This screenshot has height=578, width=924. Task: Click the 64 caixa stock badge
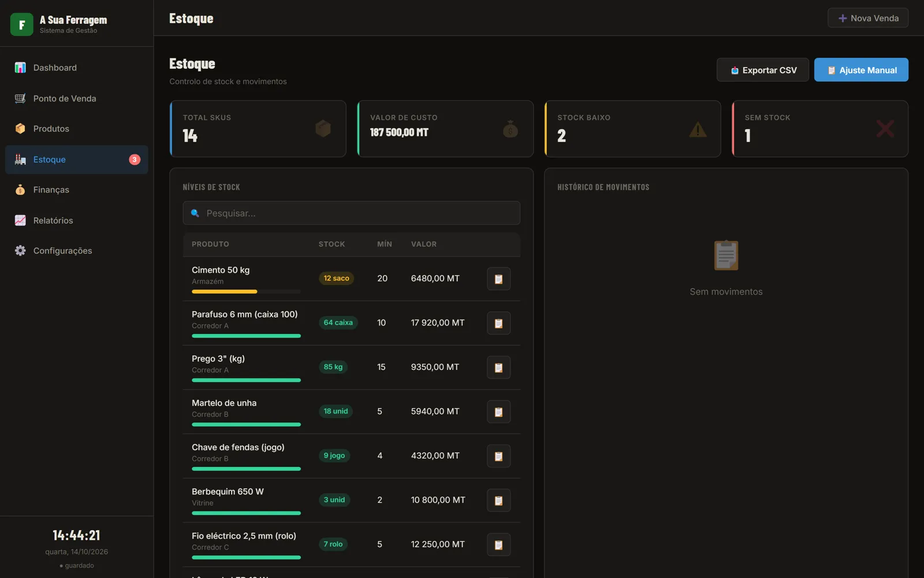tap(338, 323)
